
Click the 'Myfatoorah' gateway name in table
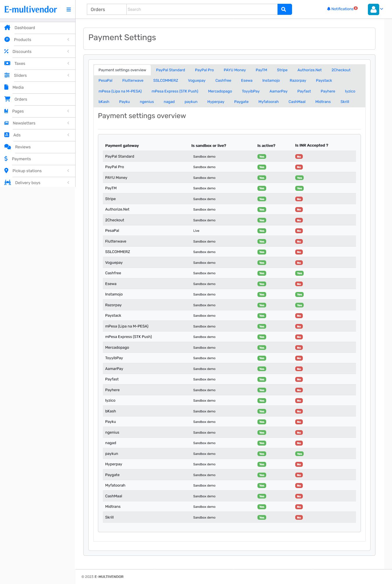(115, 485)
